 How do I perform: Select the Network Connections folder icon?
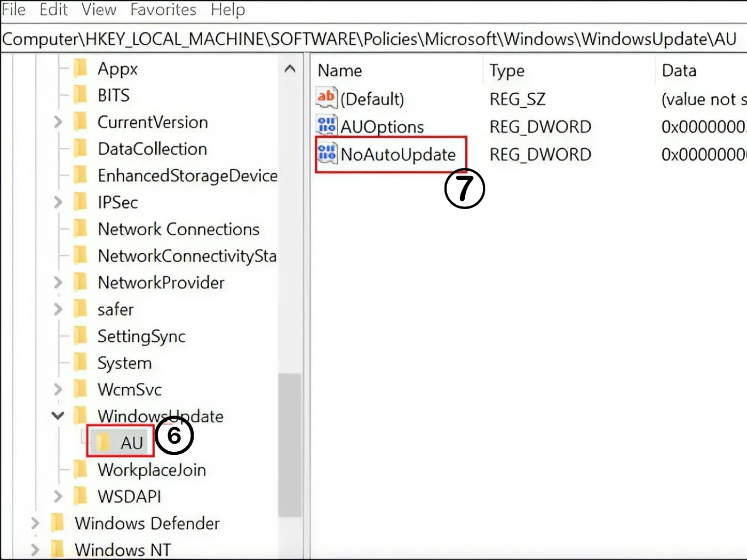point(81,229)
